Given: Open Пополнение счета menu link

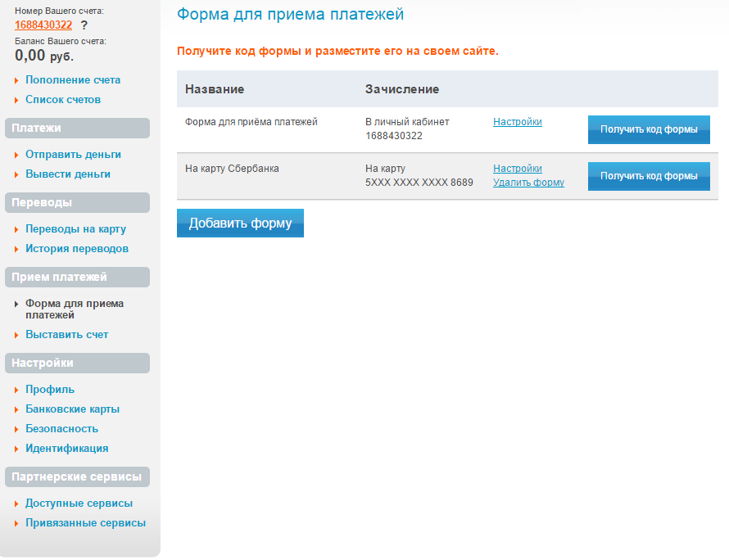Looking at the screenshot, I should (73, 80).
